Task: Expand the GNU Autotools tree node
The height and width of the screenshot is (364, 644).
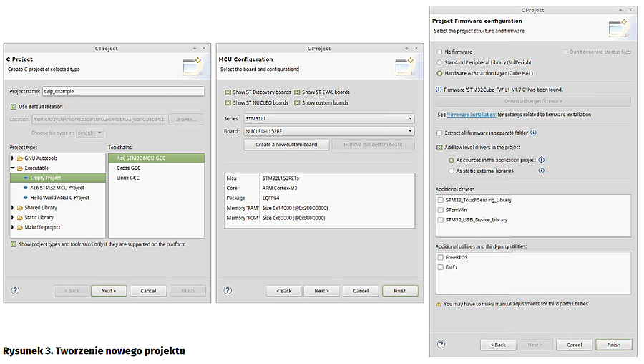Action: tap(13, 157)
